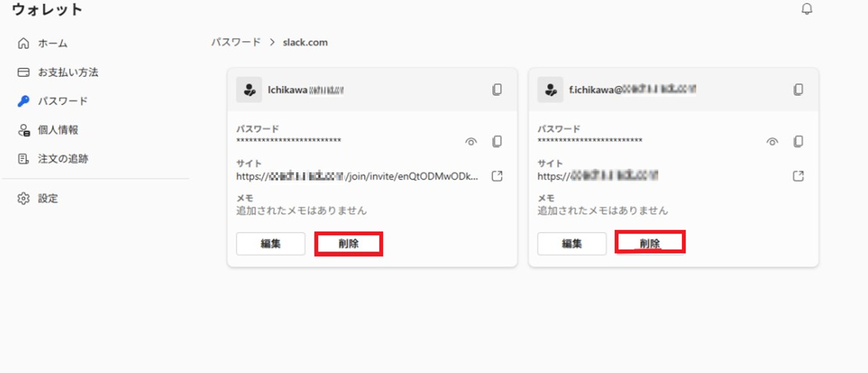This screenshot has height=373, width=868.
Task: Click the Ichikawa account avatar icon
Action: pos(249,90)
